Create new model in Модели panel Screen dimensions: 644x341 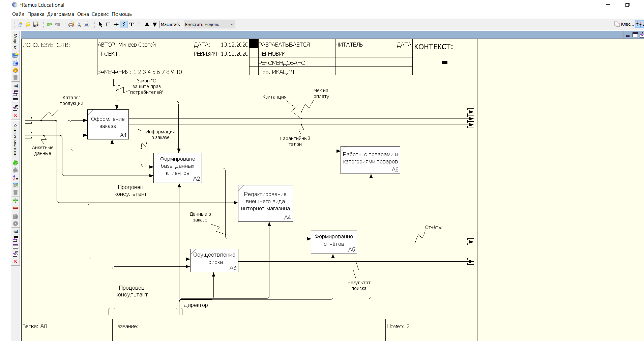coord(15,55)
